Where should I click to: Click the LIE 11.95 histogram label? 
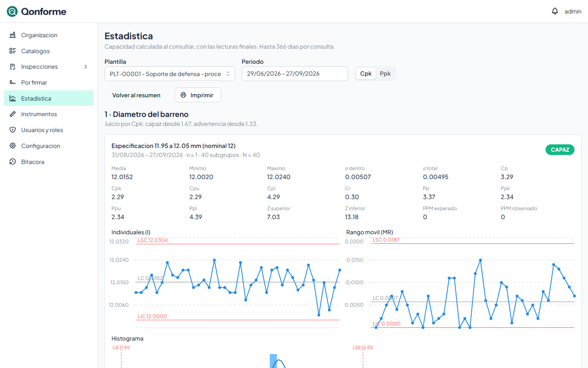click(121, 348)
